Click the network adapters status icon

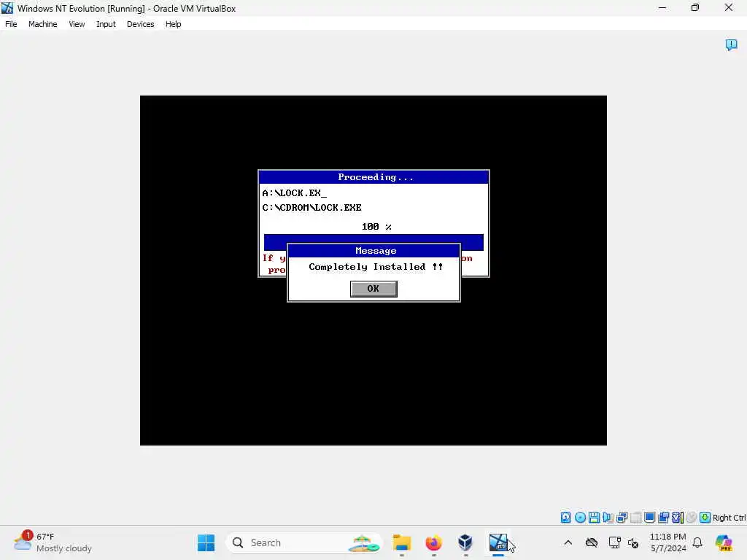point(622,517)
